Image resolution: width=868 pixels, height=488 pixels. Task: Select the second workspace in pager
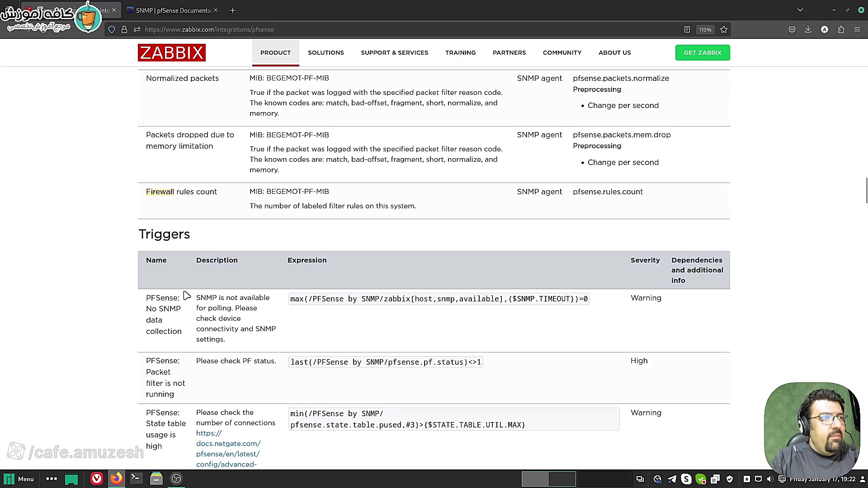tap(562, 479)
